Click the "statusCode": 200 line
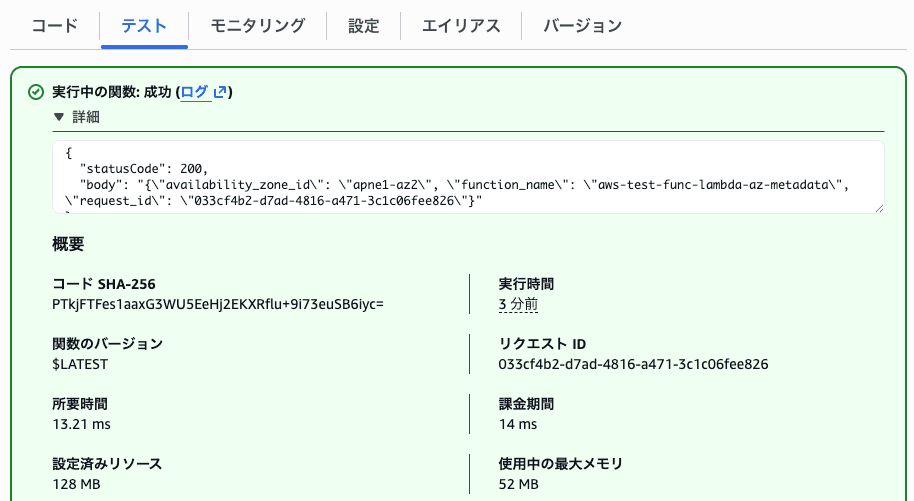This screenshot has height=501, width=914. 144,169
